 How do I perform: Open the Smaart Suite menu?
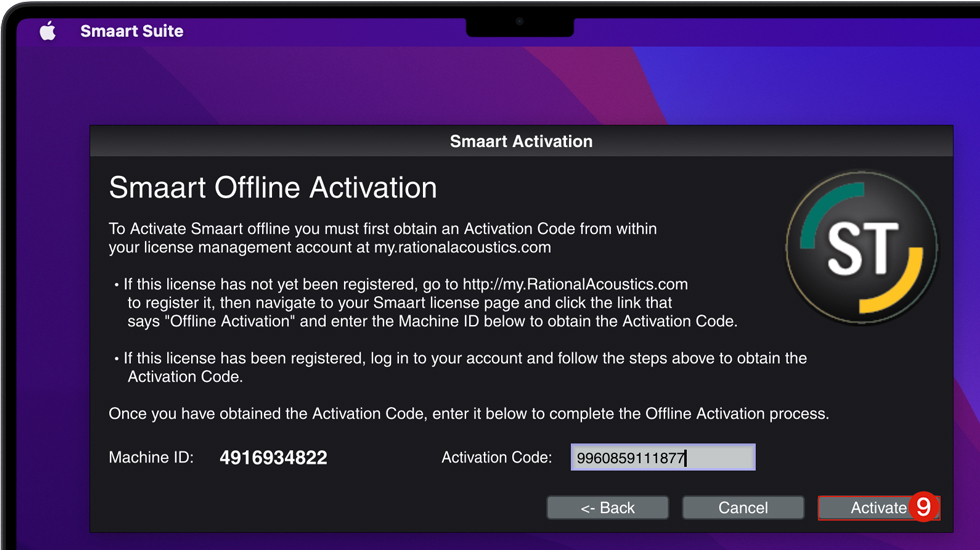coord(132,31)
